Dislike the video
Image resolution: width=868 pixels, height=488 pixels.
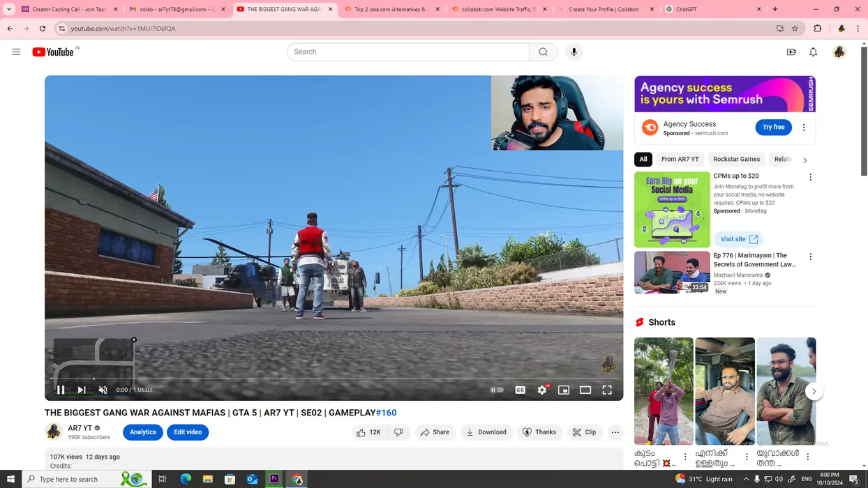tap(398, 432)
